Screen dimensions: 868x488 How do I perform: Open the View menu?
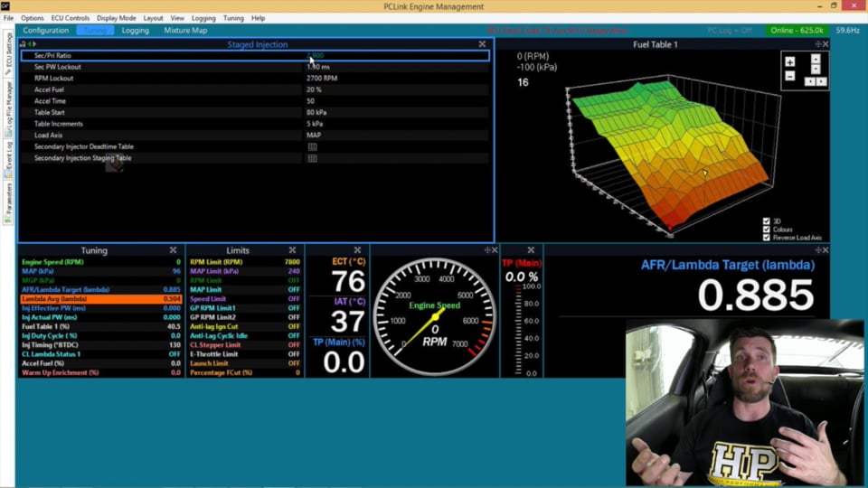point(177,18)
